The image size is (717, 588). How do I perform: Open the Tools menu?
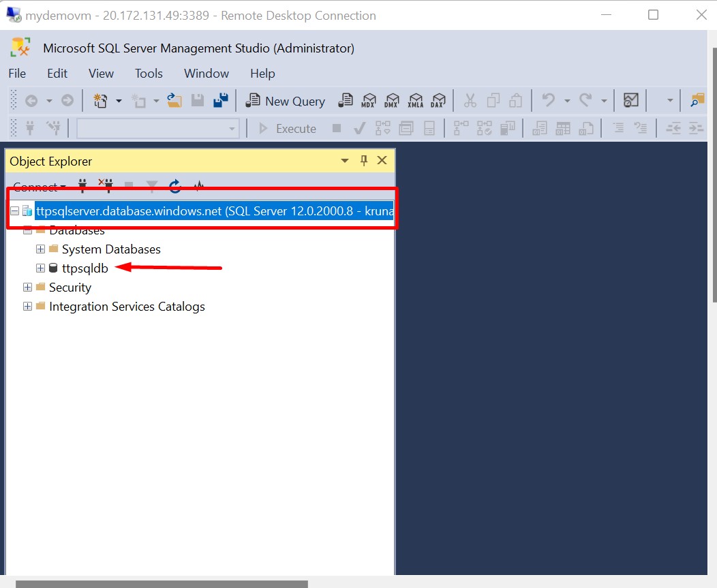(149, 74)
